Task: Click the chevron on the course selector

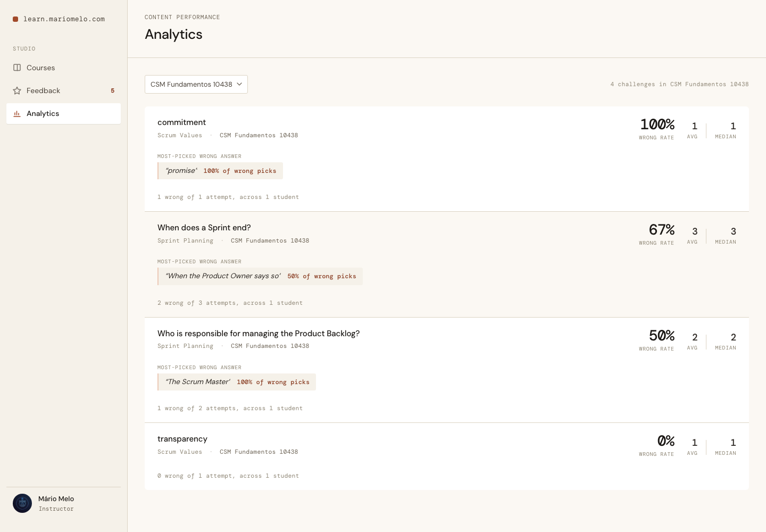Action: pos(239,84)
